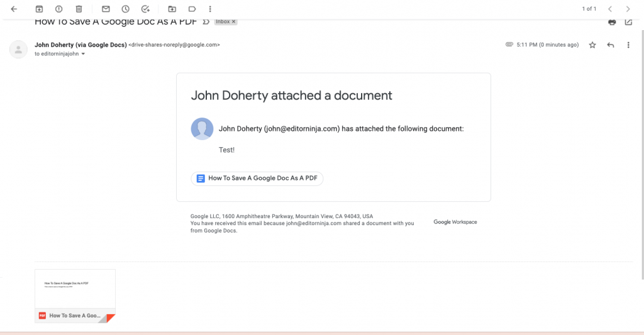The image size is (644, 335).
Task: Click the 1 of 1 counter
Action: pos(589,9)
